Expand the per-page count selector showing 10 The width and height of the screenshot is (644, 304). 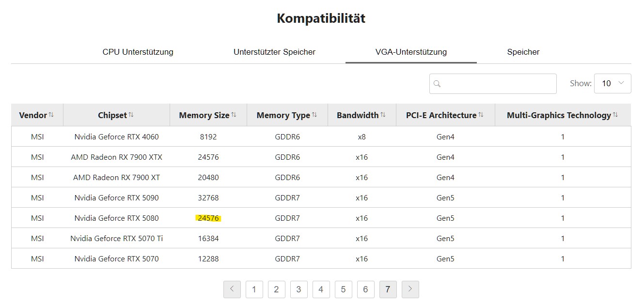point(612,83)
